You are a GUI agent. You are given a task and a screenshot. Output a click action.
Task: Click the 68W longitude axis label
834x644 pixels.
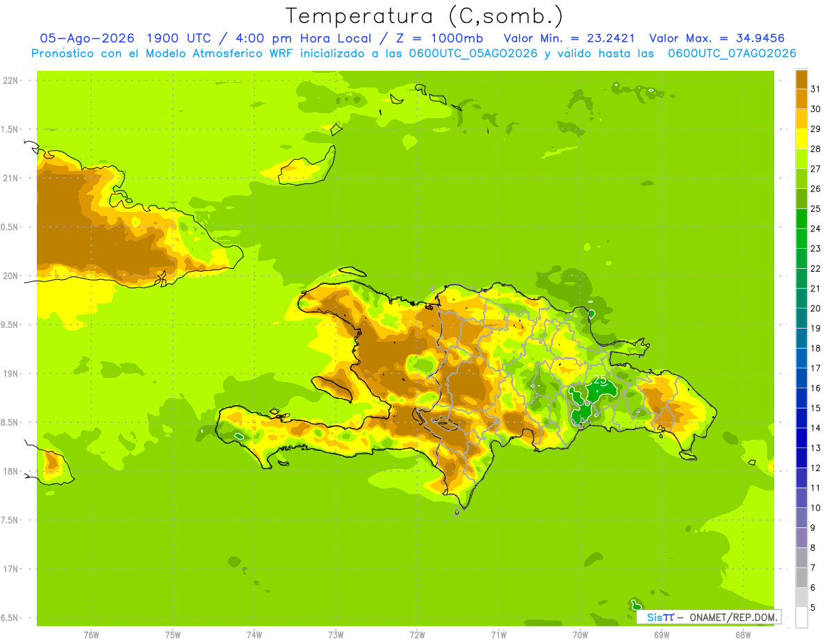pos(743,635)
